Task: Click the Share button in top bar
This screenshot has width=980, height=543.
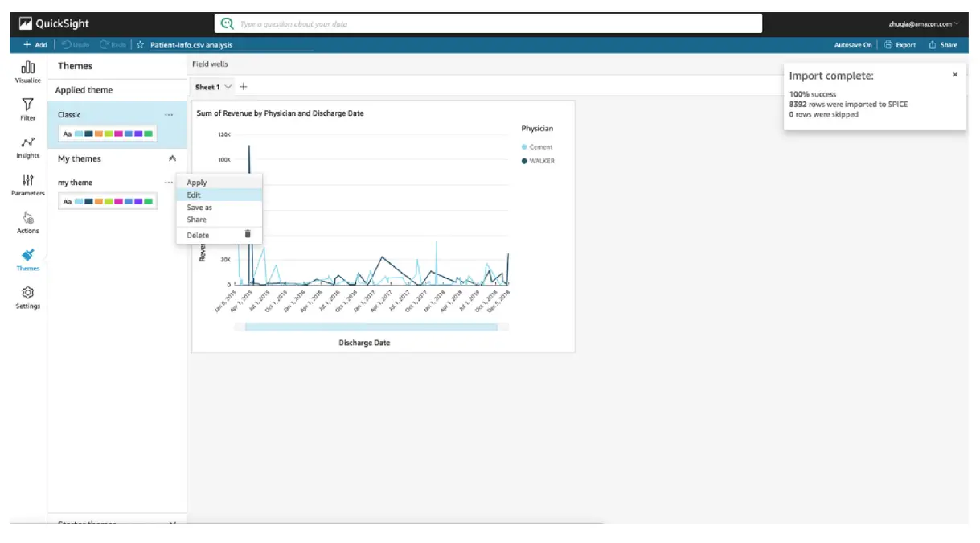Action: tap(943, 45)
